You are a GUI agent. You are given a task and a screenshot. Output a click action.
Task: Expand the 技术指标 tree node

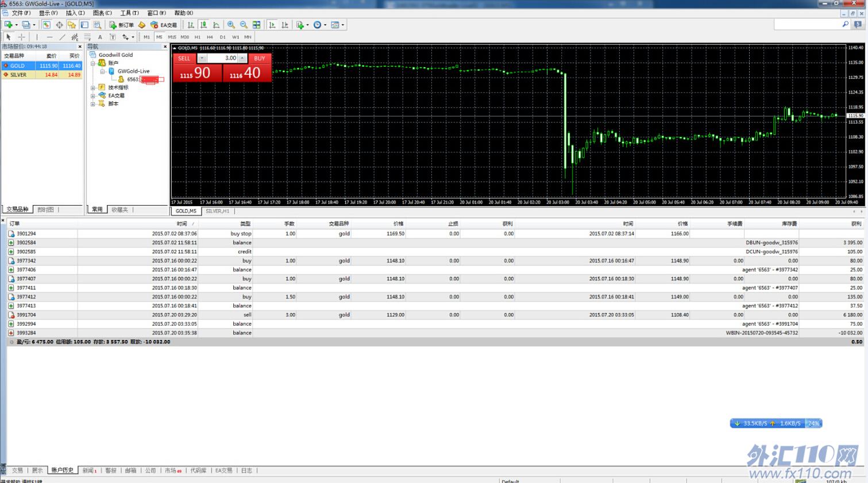click(93, 88)
